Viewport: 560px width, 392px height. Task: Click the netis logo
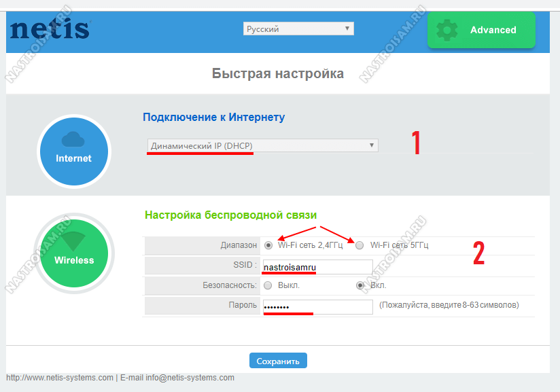pos(50,30)
